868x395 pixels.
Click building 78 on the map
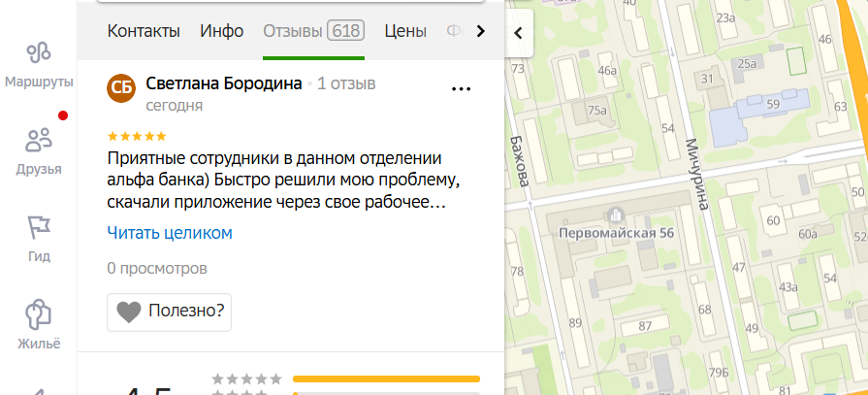pos(517,272)
